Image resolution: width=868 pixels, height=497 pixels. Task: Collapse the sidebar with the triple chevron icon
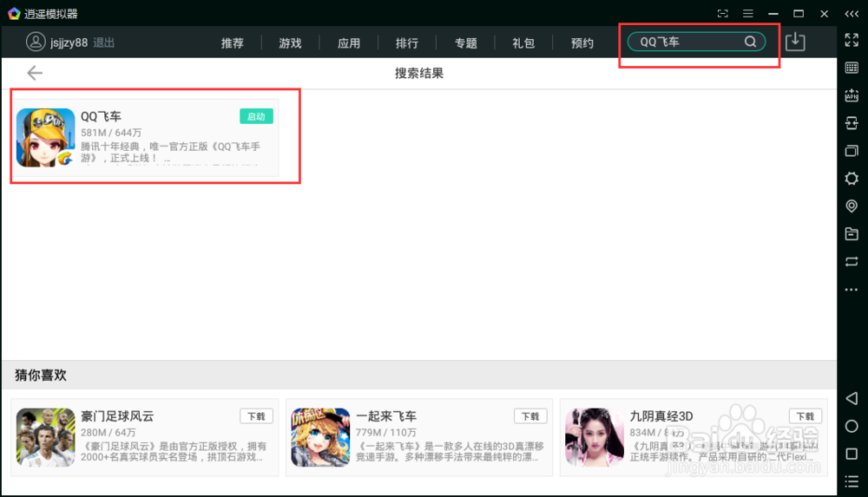tap(852, 14)
